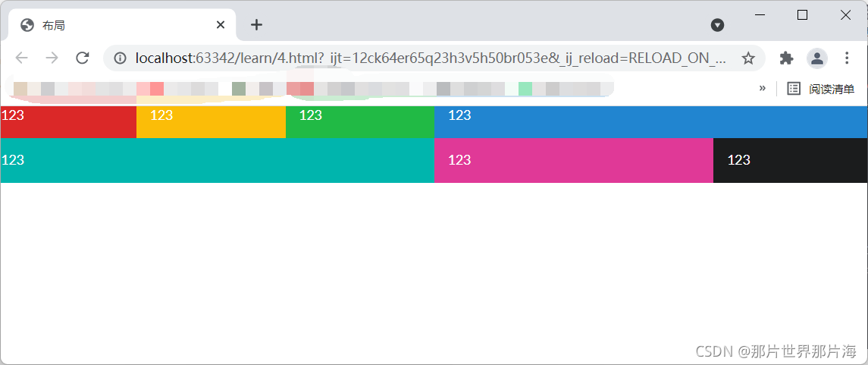Go back using the browser back arrow
The image size is (868, 365).
coord(21,58)
